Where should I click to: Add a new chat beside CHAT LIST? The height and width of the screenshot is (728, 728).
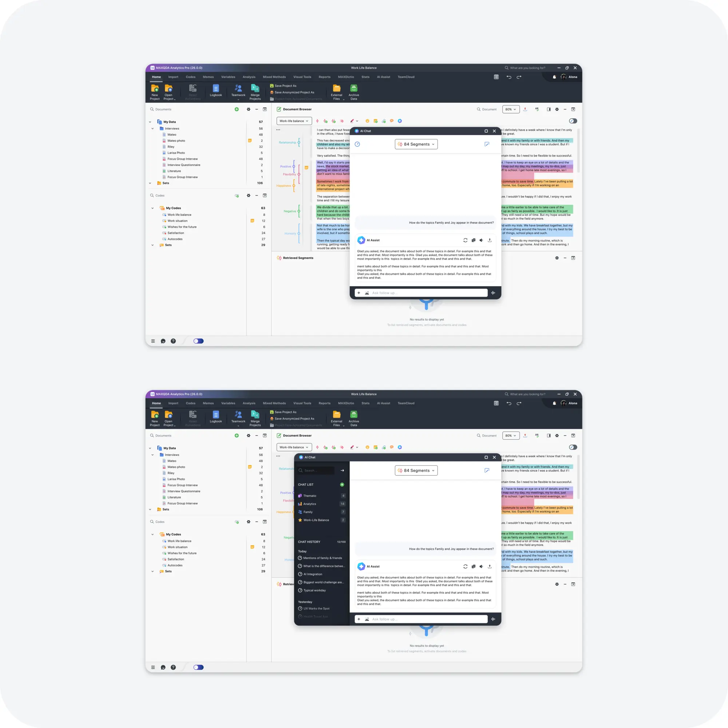point(342,484)
